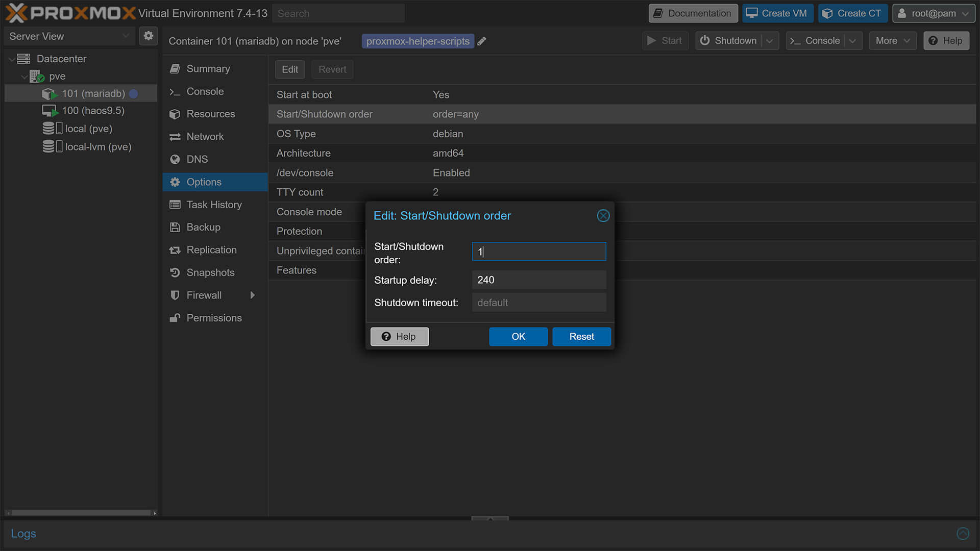Open the Resources panel

coord(211,114)
